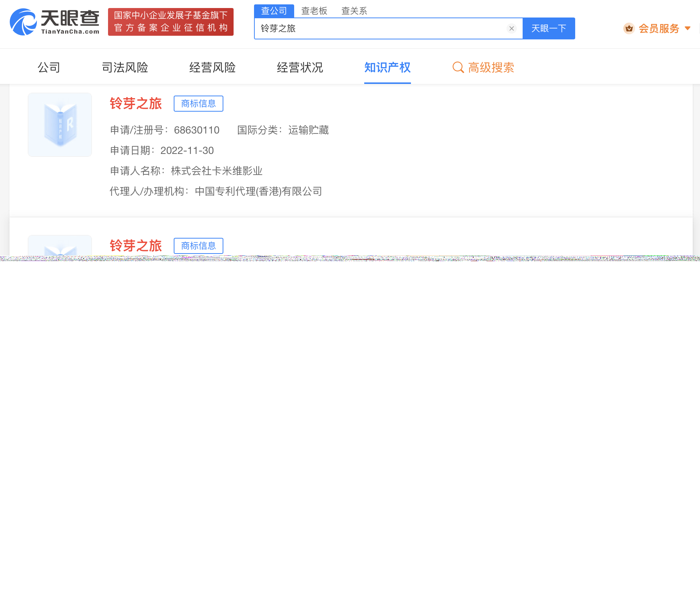Open first 铃芽之旅 trademark title

click(136, 104)
